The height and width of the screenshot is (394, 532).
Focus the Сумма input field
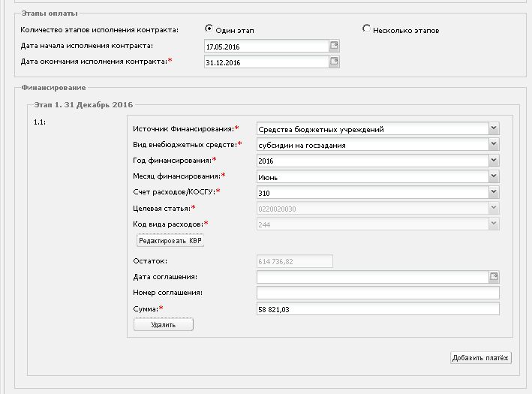[378, 308]
